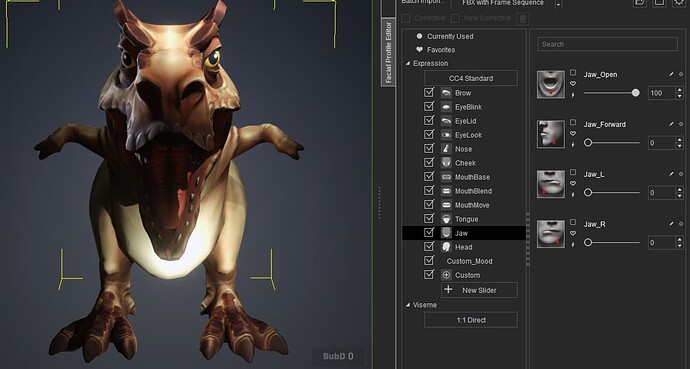Click the 1:1 Direct viseme button
The height and width of the screenshot is (369, 690).
point(470,320)
